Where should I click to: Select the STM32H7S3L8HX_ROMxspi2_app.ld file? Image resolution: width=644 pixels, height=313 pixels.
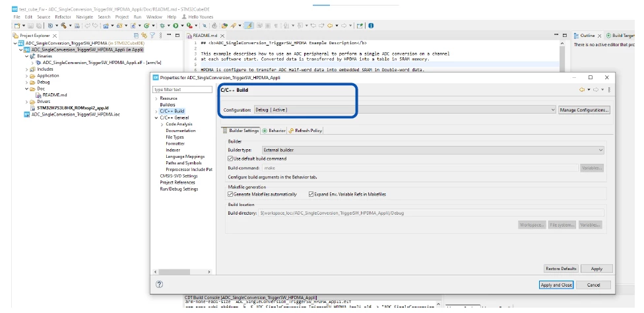coord(73,108)
